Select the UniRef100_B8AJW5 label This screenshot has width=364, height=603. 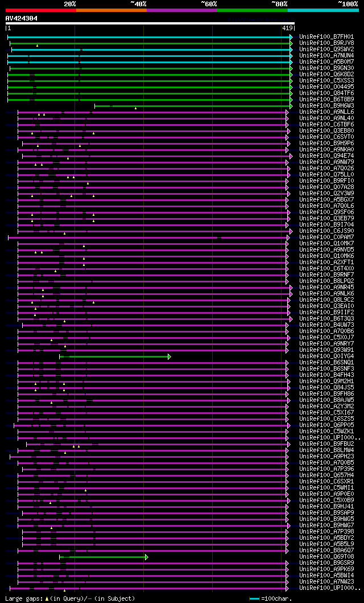pos(327,400)
